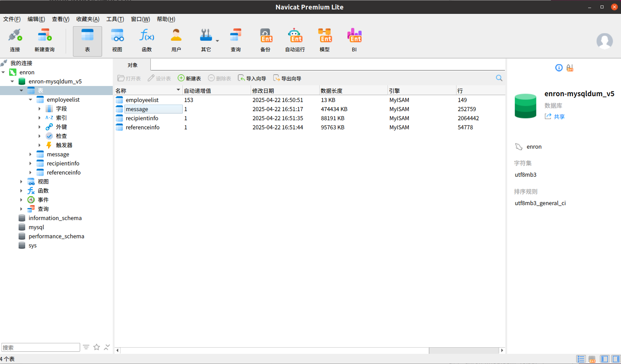Open New Query (新建查询) from toolbar

coord(45,40)
